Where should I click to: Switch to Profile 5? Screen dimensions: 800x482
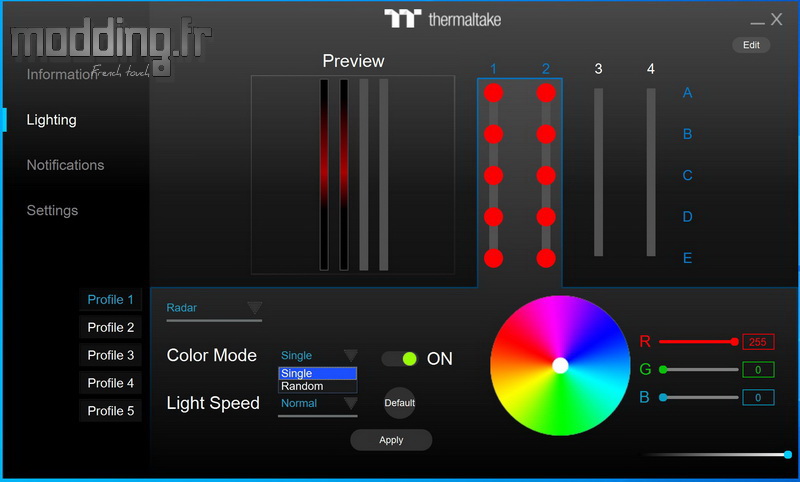coord(110,411)
